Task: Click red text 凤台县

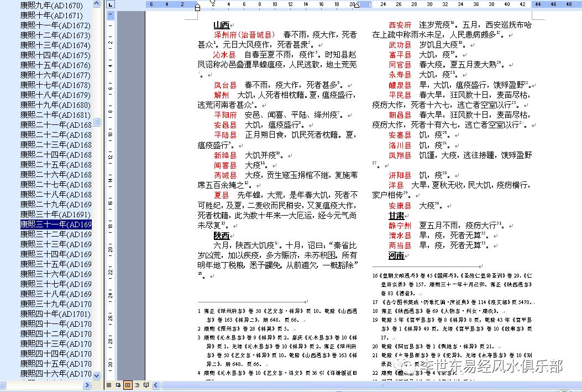Action: [225, 85]
